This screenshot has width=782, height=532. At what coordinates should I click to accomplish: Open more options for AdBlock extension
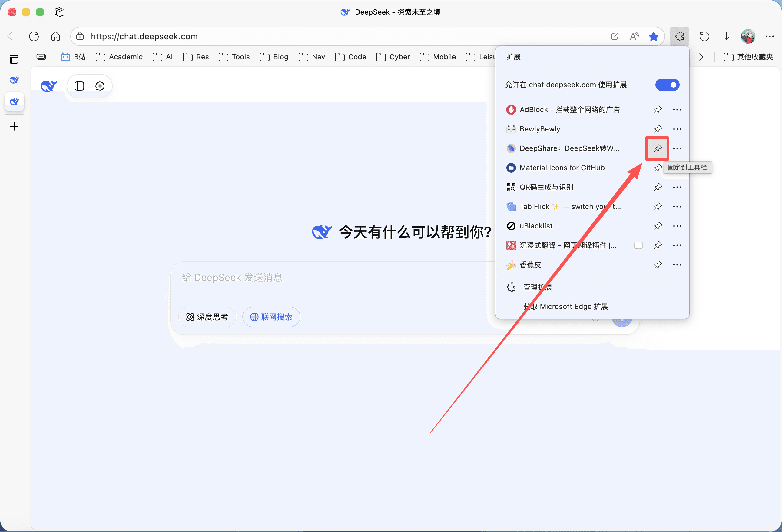[677, 110]
